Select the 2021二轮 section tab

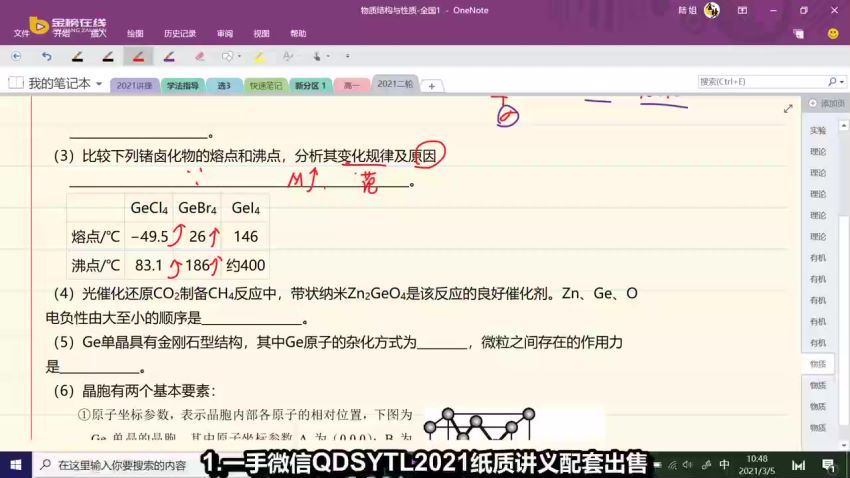pos(395,84)
